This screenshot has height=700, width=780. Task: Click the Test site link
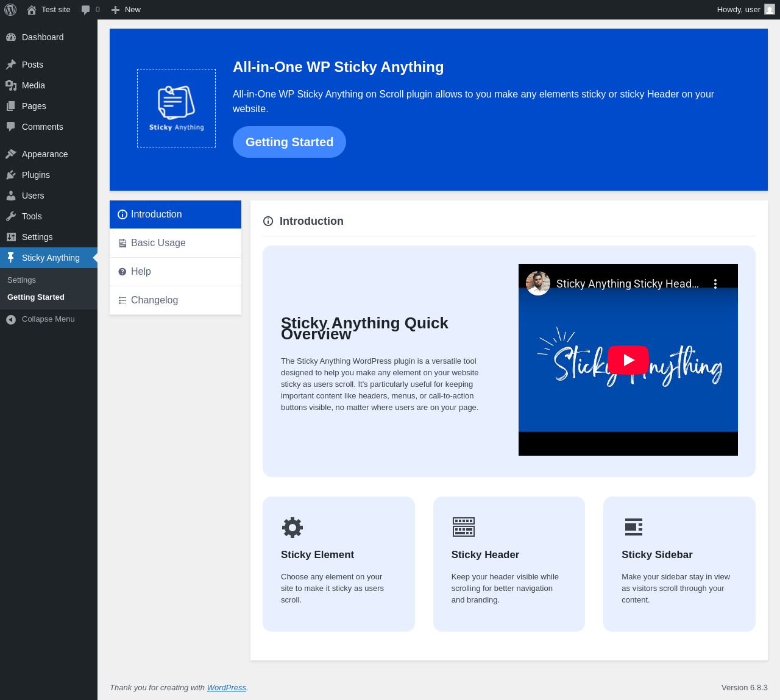[49, 10]
